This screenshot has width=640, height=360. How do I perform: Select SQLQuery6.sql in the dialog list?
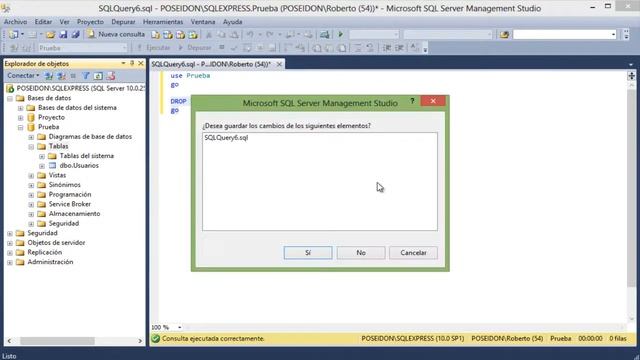[x=226, y=138]
